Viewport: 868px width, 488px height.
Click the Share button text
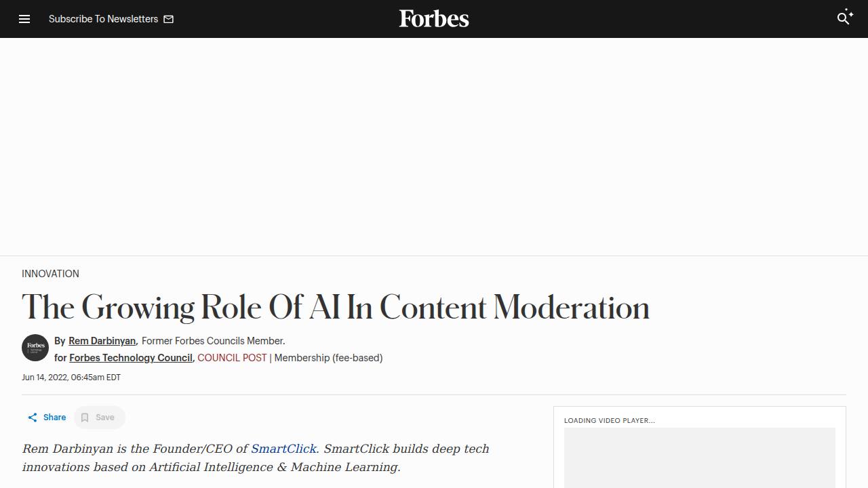pyautogui.click(x=55, y=418)
